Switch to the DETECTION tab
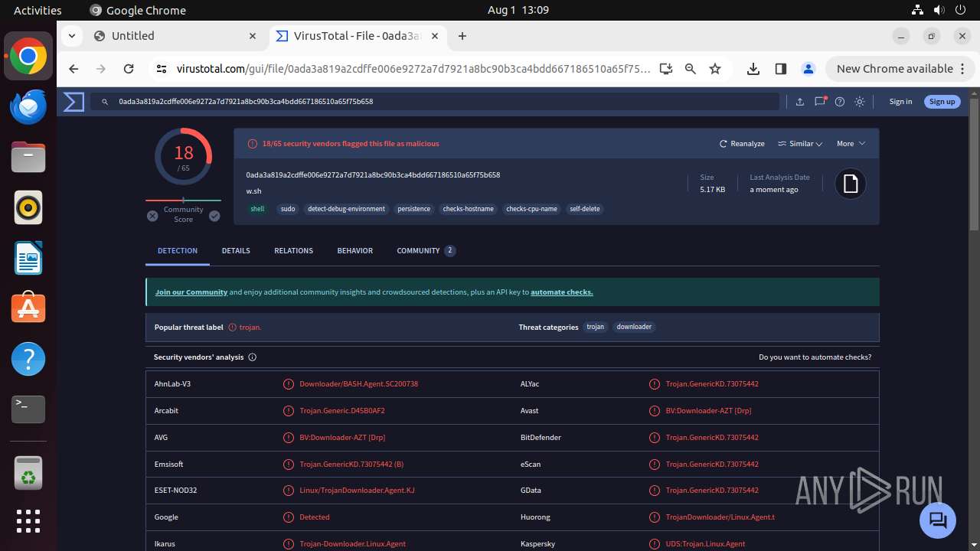The width and height of the screenshot is (980, 551). point(178,251)
